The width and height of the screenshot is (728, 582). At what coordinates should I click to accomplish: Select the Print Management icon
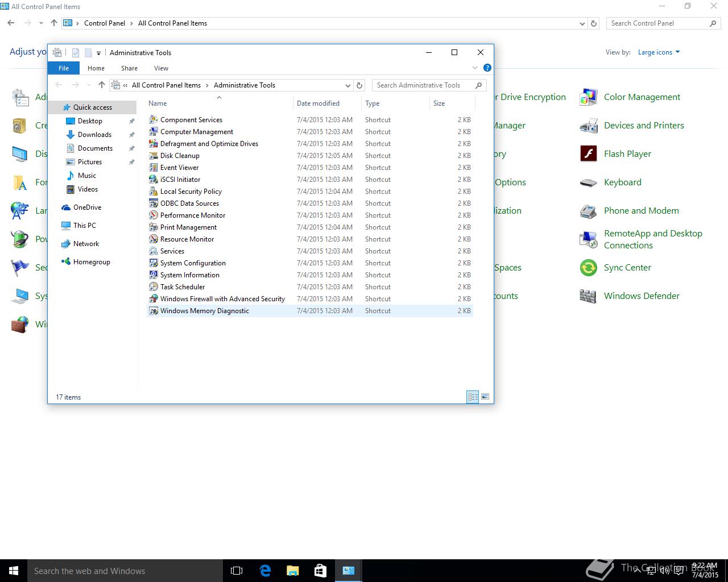153,227
